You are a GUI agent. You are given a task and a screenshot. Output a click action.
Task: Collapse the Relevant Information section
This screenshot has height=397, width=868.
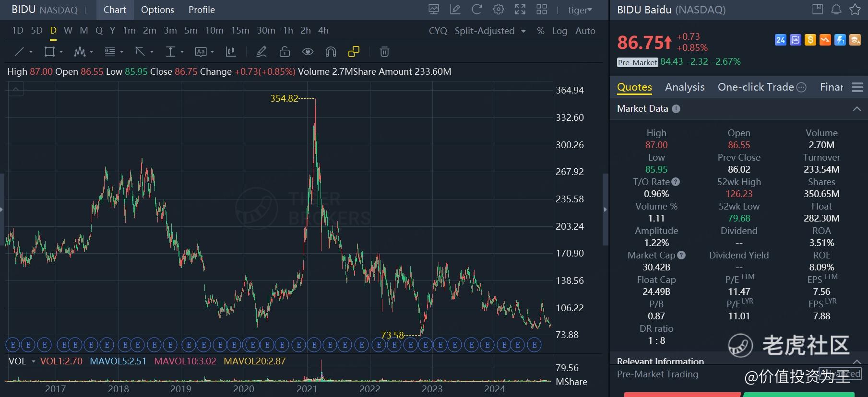click(857, 361)
